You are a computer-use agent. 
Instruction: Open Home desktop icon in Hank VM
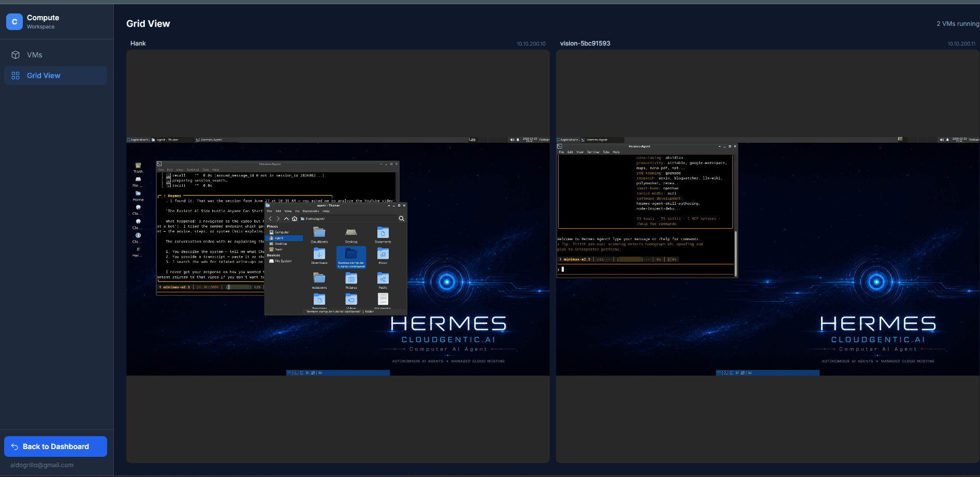(138, 196)
